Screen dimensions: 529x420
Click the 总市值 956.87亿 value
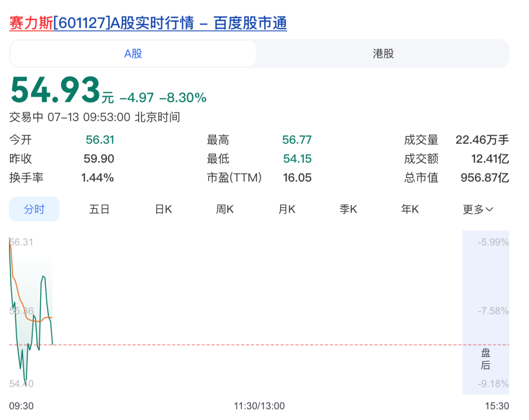[484, 177]
